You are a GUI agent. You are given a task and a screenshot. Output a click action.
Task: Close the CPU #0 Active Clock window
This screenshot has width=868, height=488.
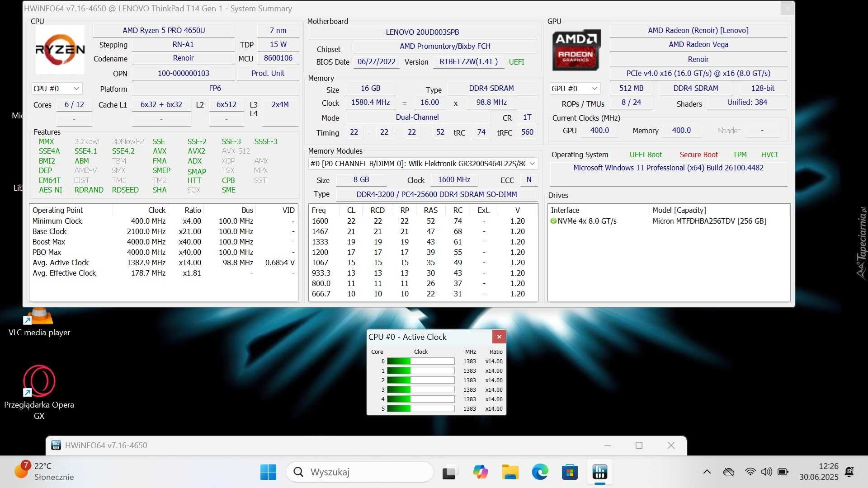[499, 337]
